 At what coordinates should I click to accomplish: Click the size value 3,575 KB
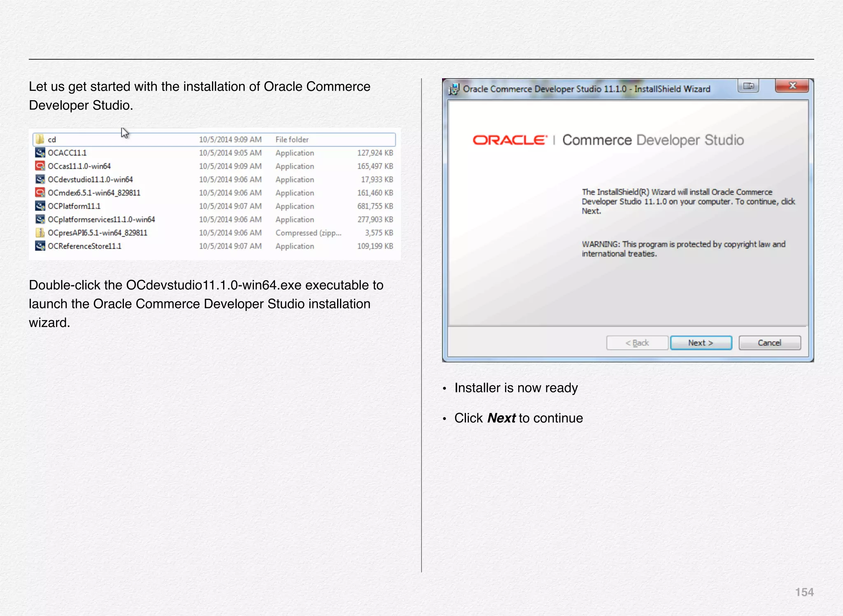click(379, 233)
